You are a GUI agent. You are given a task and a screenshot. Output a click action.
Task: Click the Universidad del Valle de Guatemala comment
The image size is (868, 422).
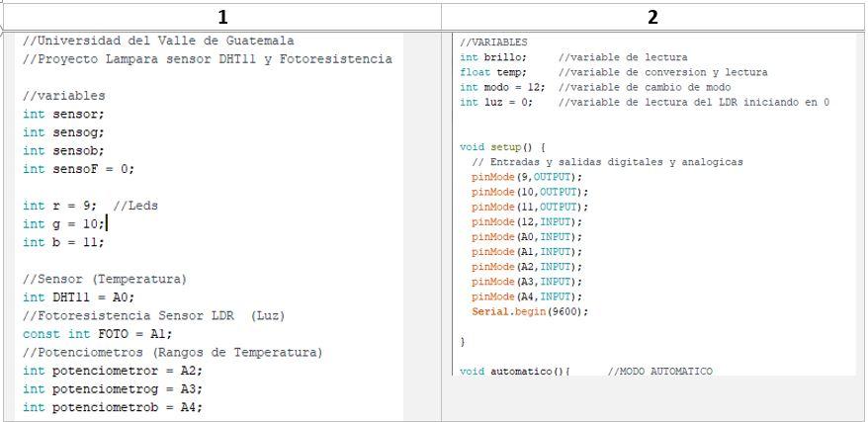pos(158,41)
